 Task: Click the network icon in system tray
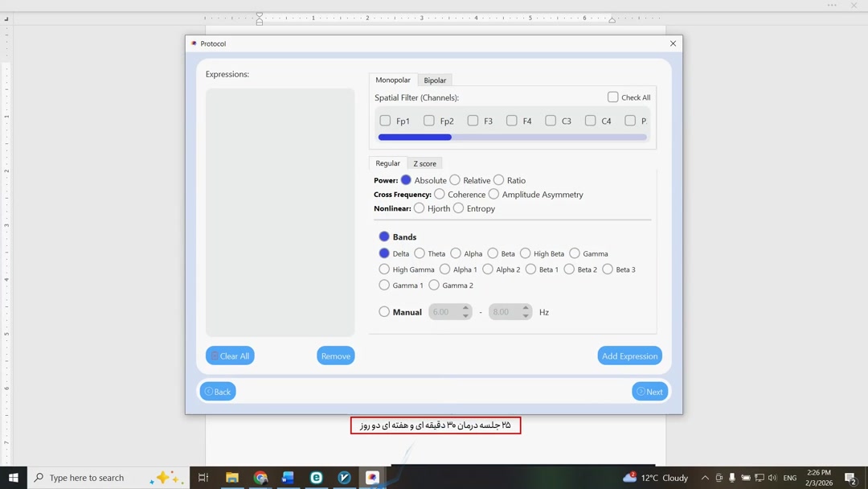pyautogui.click(x=759, y=478)
